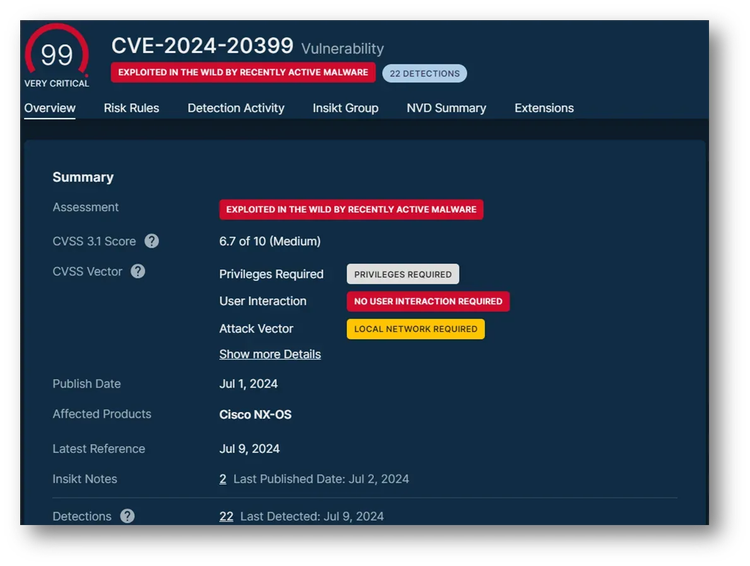Click the help icon beside CVSS Vector
This screenshot has height=566, width=750.
point(138,271)
